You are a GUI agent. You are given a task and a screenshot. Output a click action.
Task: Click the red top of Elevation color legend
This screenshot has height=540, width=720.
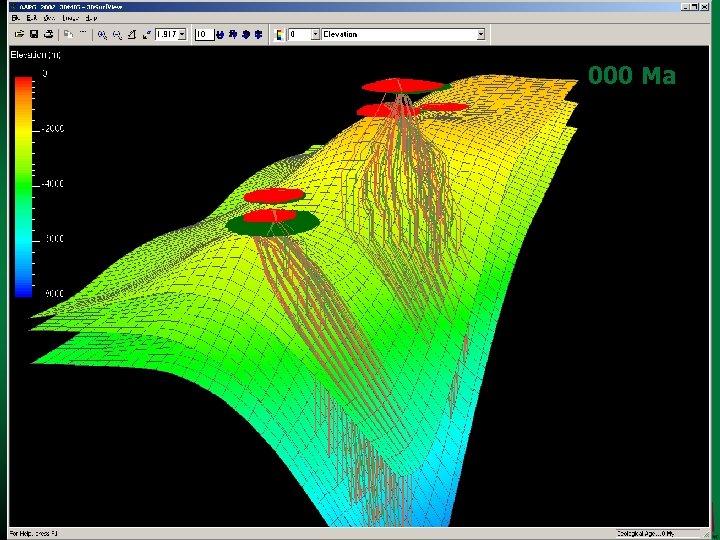(x=23, y=82)
